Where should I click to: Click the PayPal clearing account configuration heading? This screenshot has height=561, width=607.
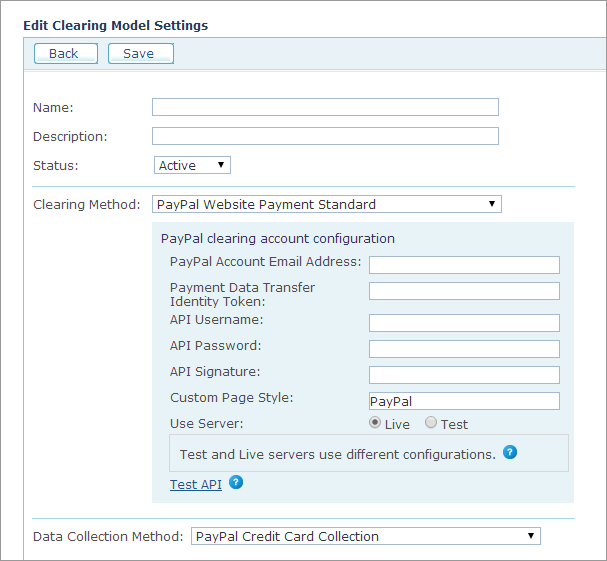278,238
